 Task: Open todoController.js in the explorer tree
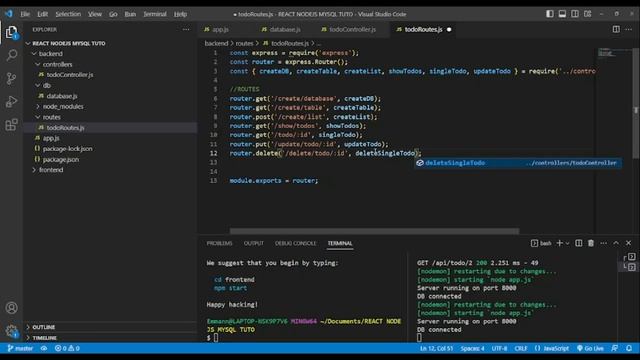coord(110,75)
